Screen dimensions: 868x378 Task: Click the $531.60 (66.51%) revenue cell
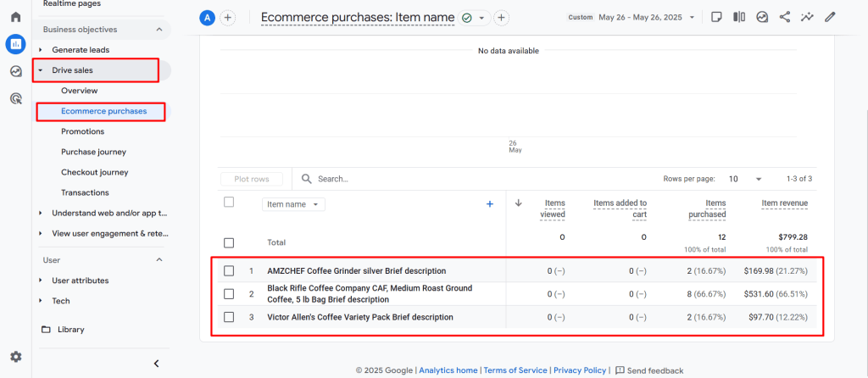[776, 294]
